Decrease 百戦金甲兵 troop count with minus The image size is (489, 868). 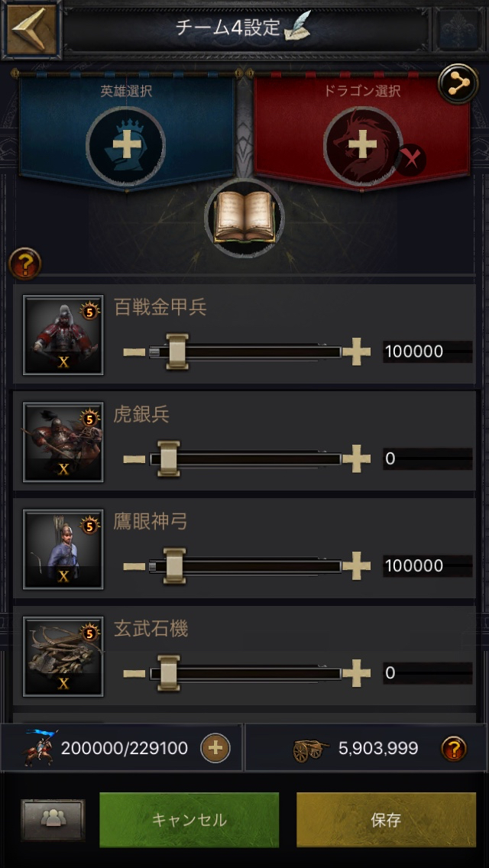click(x=134, y=353)
